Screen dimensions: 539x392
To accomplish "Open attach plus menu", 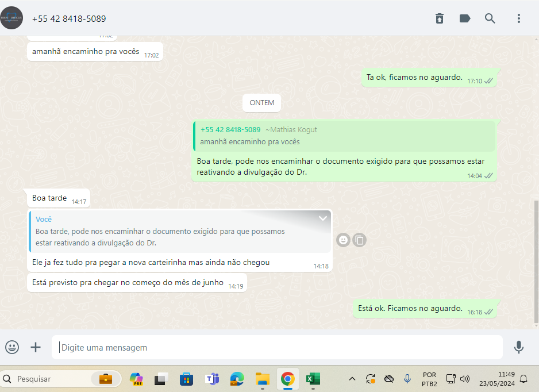I will (36, 347).
